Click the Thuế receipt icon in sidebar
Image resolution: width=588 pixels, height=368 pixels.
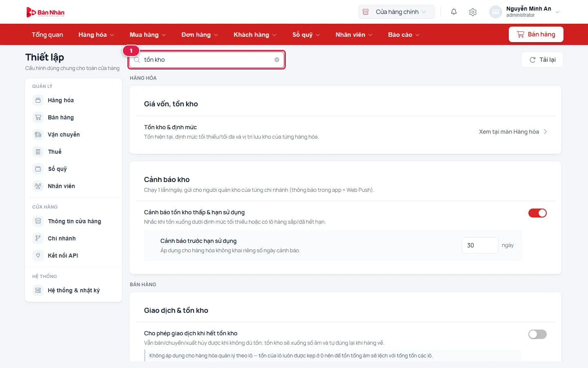pos(38,152)
